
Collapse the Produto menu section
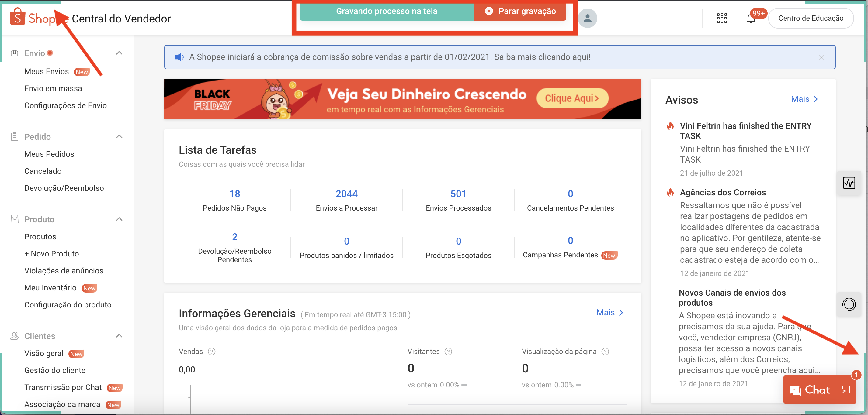tap(119, 219)
